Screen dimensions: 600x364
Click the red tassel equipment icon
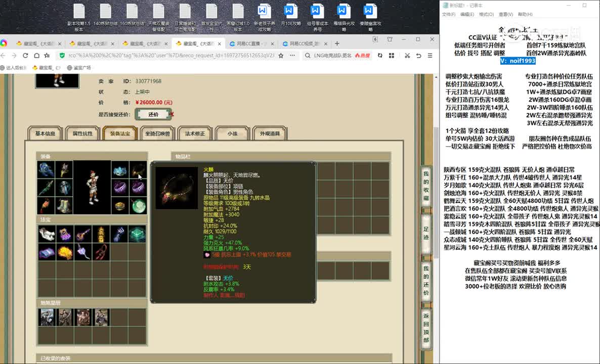(x=46, y=206)
